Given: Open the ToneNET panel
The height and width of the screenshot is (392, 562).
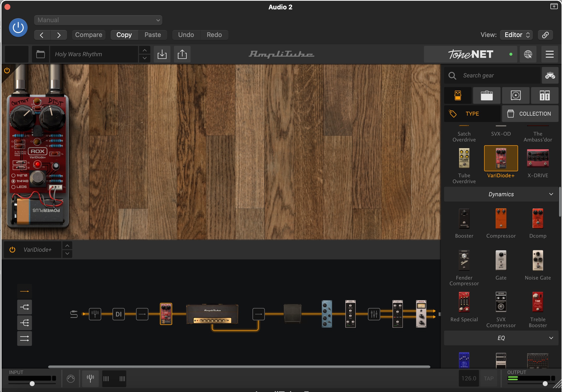Looking at the screenshot, I should [x=471, y=54].
